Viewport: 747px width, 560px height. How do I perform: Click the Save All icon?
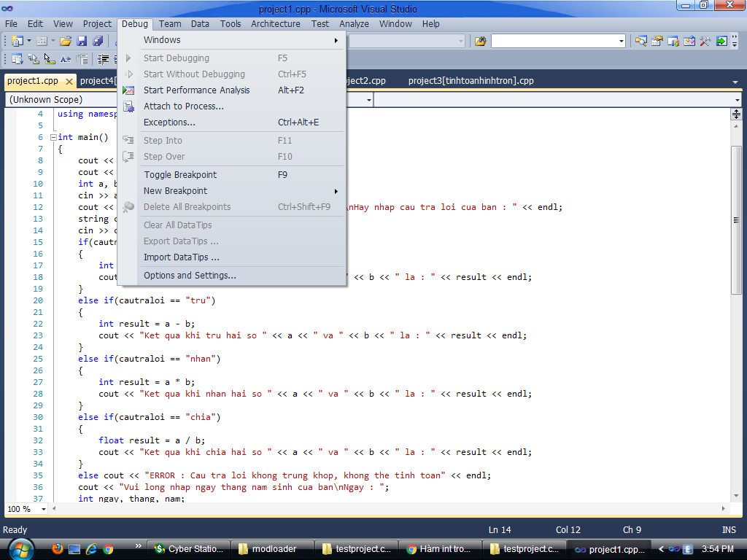point(98,41)
